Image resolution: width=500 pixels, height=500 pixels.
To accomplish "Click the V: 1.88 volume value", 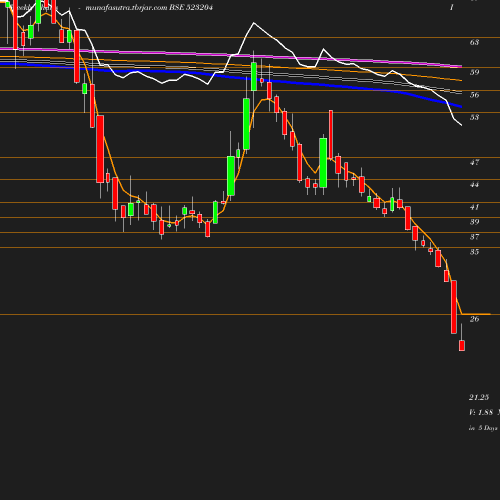I will 481,412.
